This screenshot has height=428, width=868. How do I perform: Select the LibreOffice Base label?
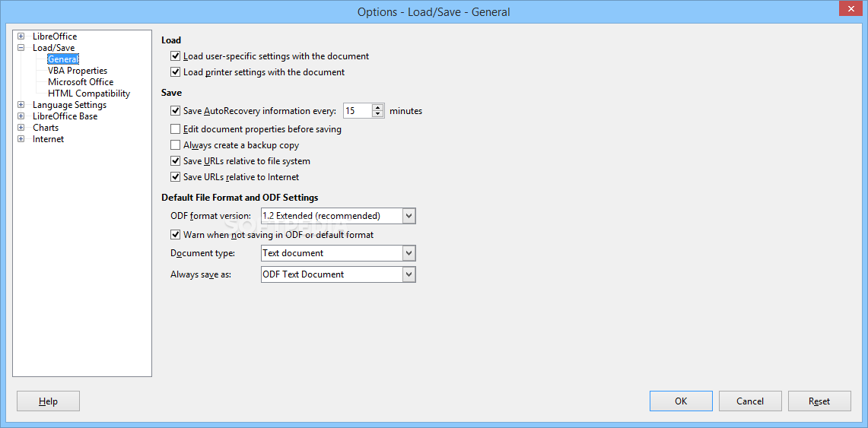[x=65, y=116]
